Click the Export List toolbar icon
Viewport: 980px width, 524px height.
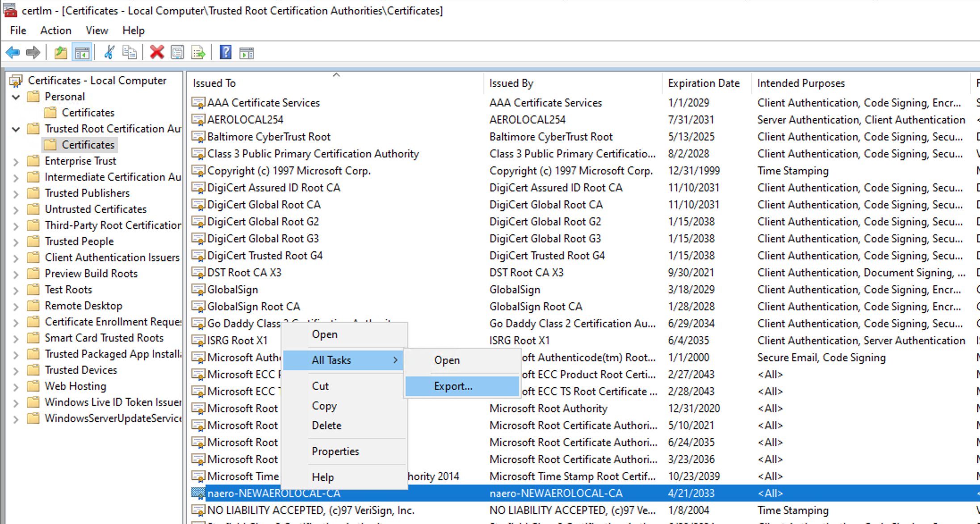tap(198, 53)
